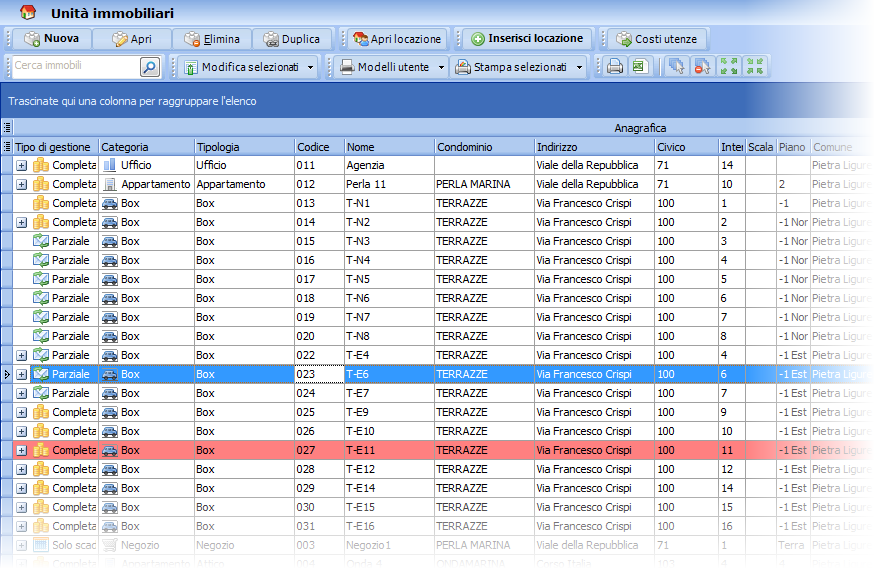Click the Civico column header
The height and width of the screenshot is (569, 875).
pos(687,147)
